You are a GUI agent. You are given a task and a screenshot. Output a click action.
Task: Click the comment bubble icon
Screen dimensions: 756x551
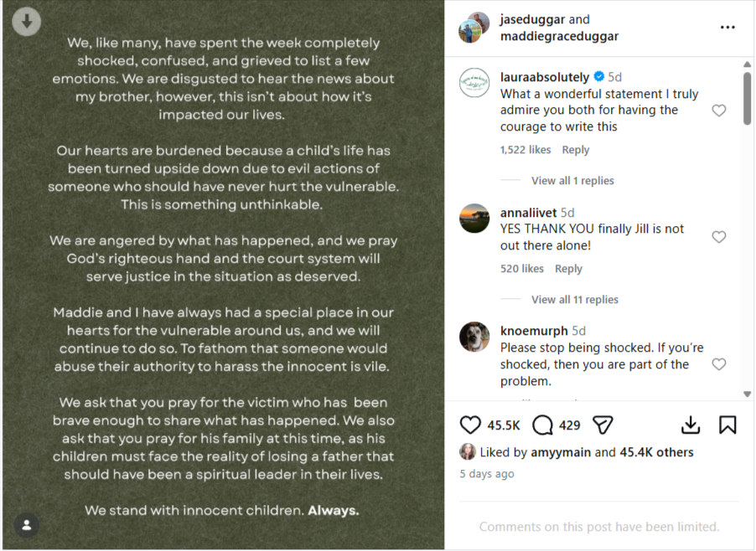pos(543,425)
